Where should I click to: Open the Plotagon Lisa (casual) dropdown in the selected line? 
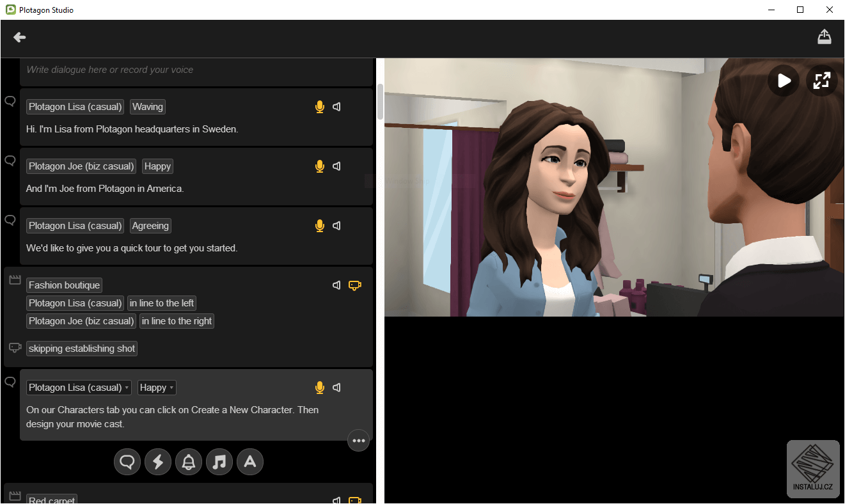tap(79, 388)
